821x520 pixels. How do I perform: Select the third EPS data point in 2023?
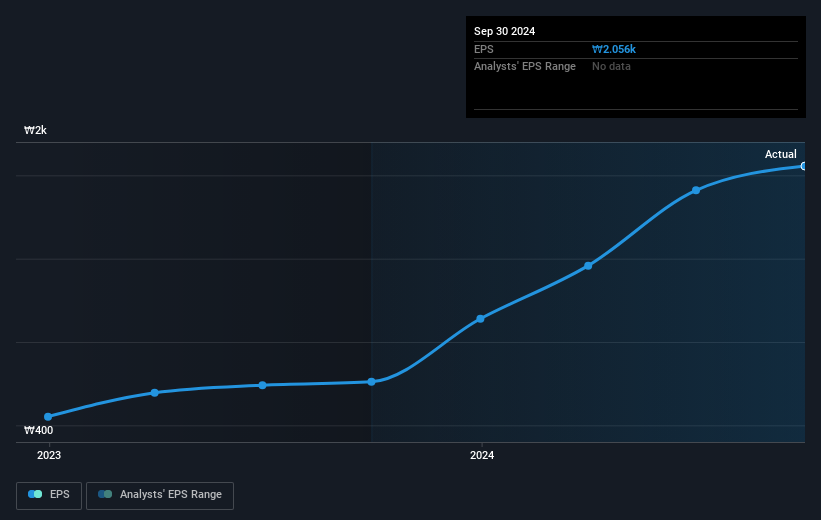(x=262, y=385)
